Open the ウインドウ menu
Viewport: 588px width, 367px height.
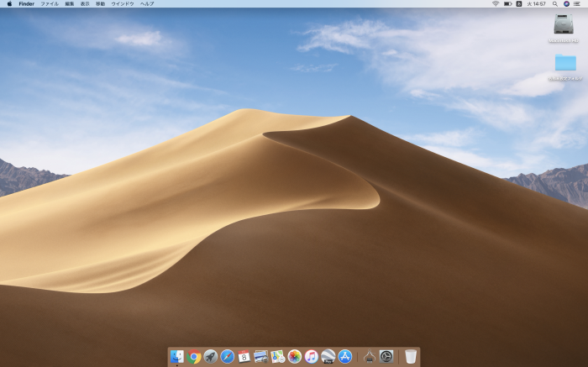coord(123,3)
